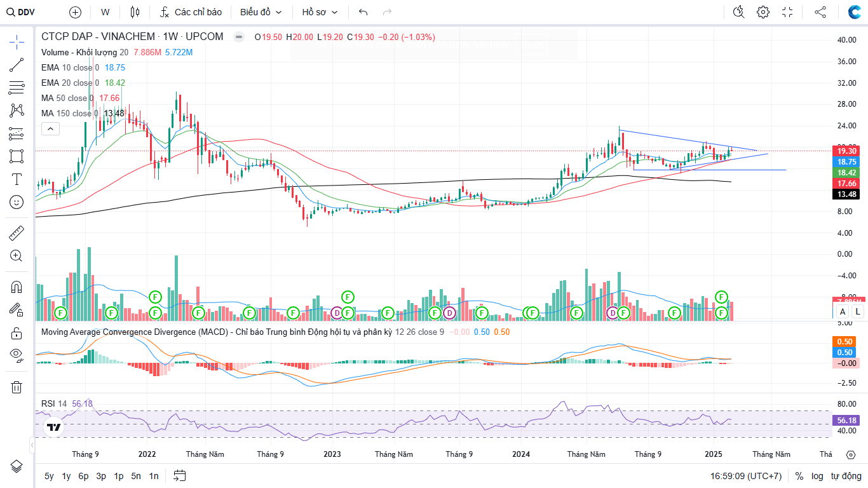Select the trend line drawing tool
Viewport: 868px width, 488px height.
coord(17,65)
